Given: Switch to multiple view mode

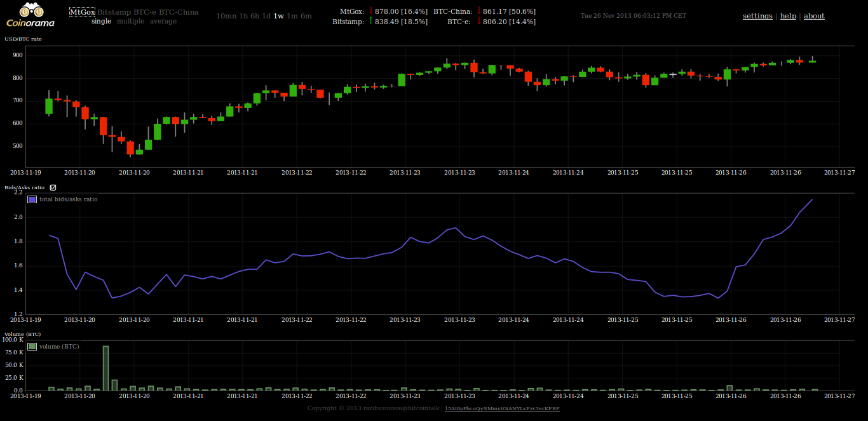Looking at the screenshot, I should [x=130, y=21].
